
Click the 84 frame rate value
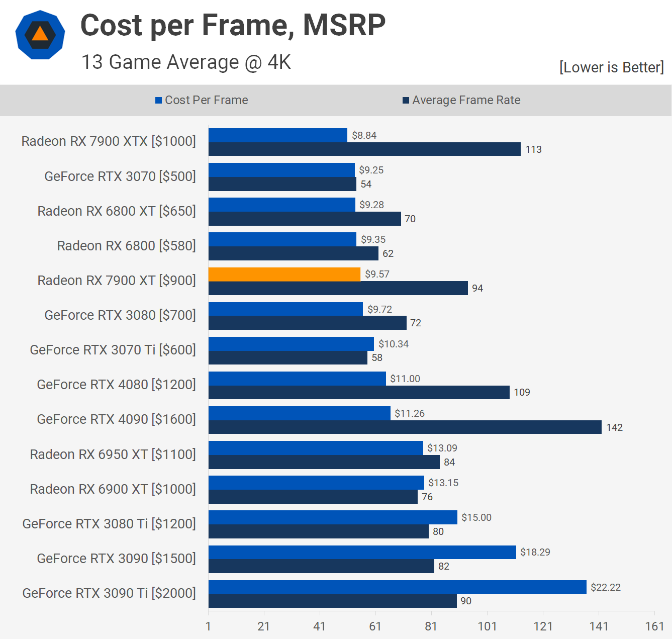coord(449,462)
